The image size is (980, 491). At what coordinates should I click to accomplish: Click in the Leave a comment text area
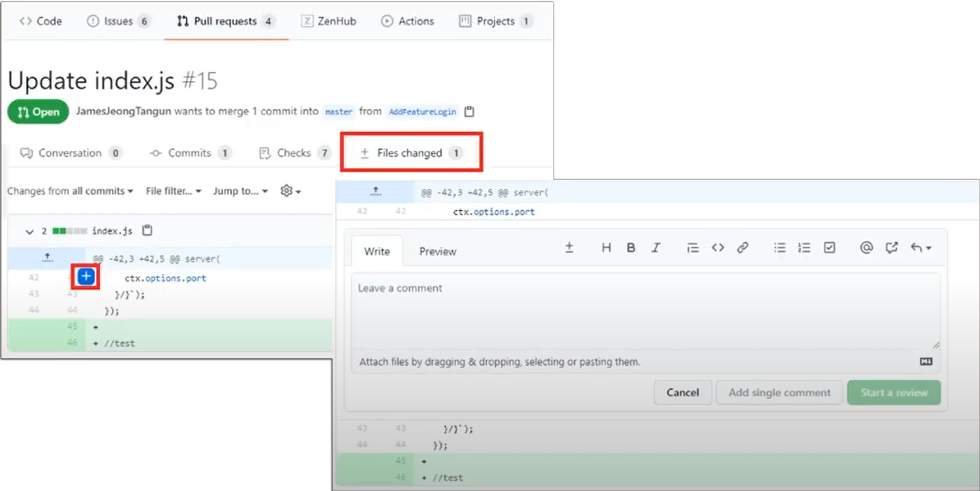coord(646,311)
